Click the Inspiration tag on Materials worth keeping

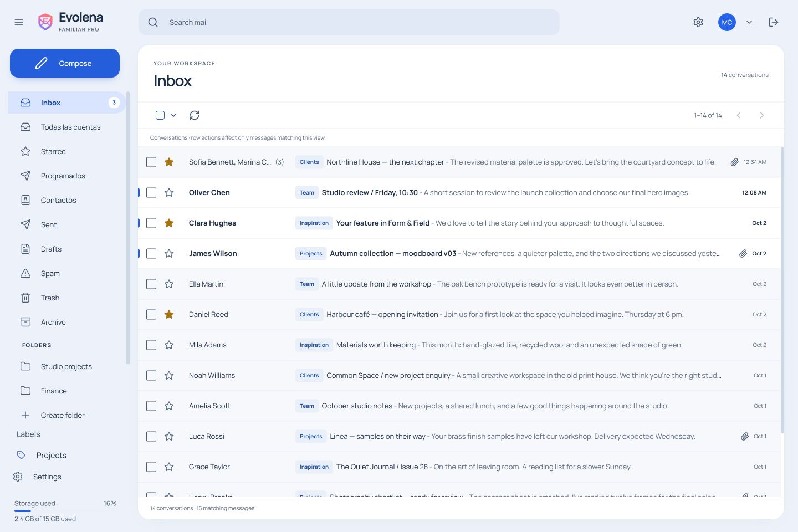[x=314, y=345]
